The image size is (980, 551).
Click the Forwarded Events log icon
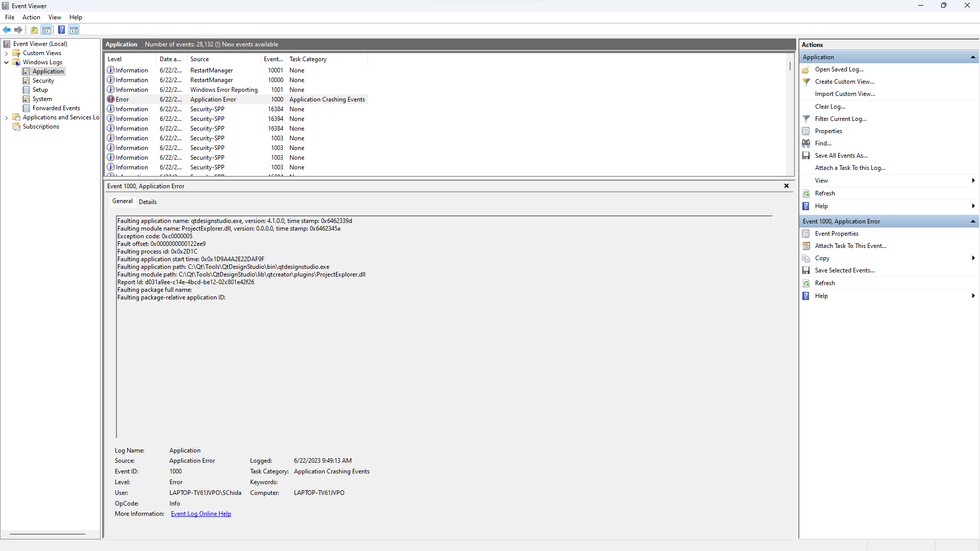pyautogui.click(x=26, y=108)
